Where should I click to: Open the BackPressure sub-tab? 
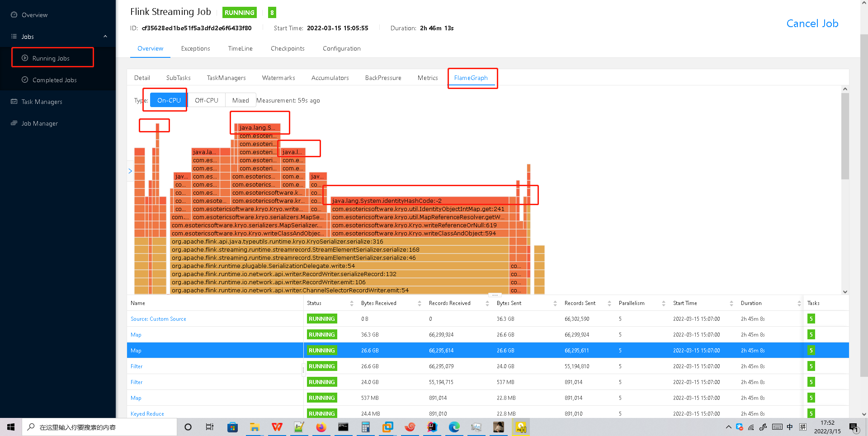coord(383,78)
